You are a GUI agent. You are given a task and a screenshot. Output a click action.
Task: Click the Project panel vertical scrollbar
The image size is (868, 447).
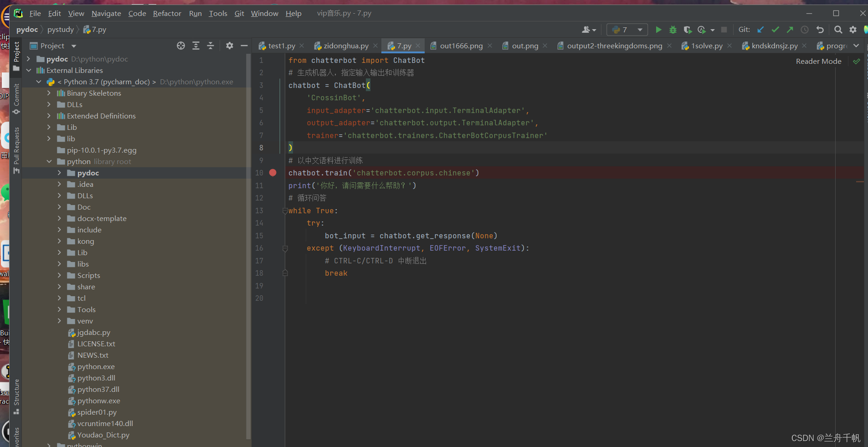[248, 246]
